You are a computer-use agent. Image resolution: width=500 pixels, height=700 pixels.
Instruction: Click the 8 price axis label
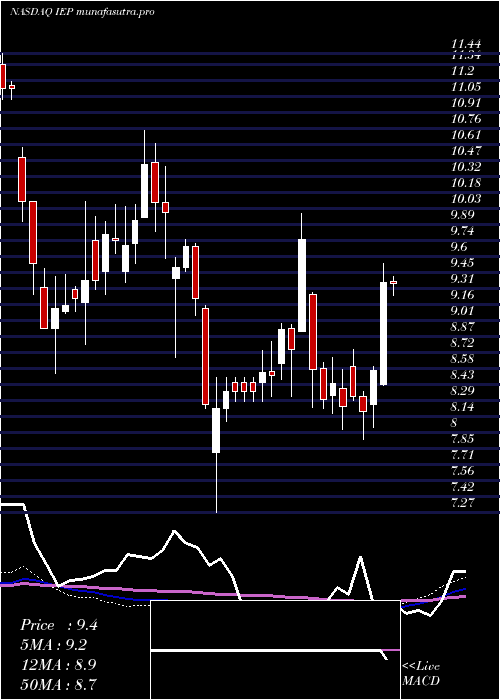click(x=454, y=423)
